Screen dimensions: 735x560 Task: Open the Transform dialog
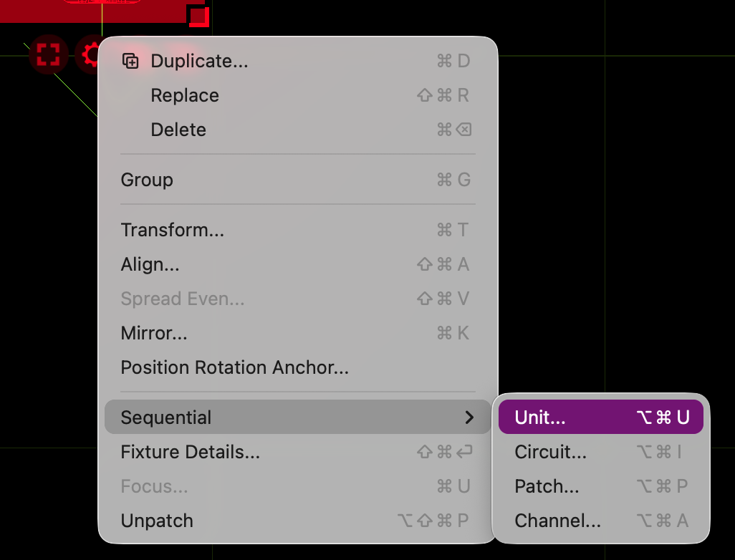pyautogui.click(x=172, y=230)
